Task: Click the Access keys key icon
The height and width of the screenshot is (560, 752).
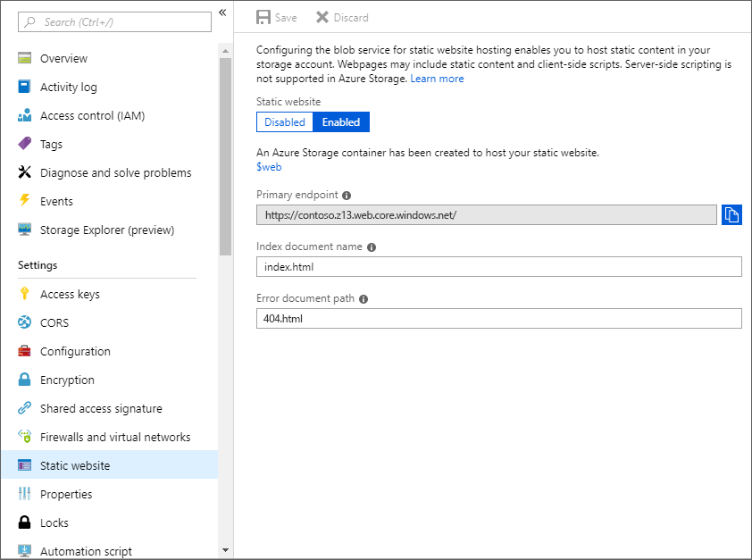Action: point(24,294)
